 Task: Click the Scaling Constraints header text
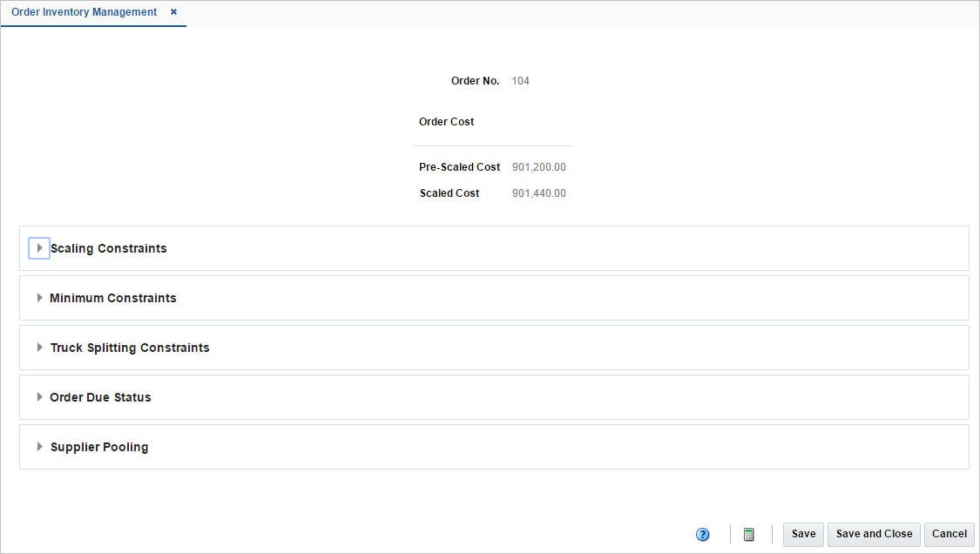click(108, 247)
